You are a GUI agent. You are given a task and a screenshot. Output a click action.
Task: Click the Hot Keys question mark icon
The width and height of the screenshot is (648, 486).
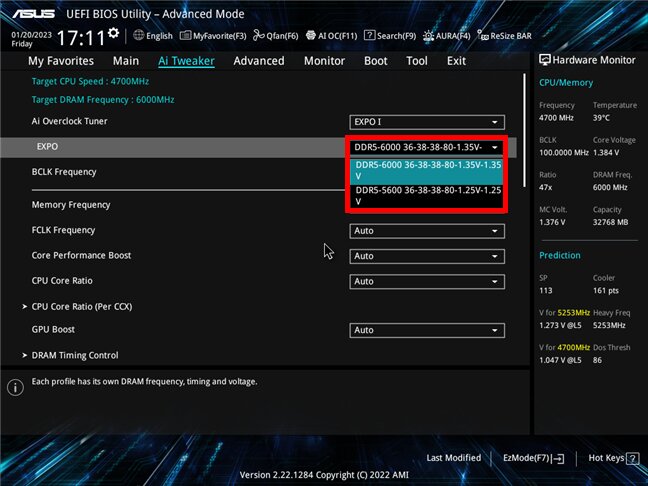632,458
